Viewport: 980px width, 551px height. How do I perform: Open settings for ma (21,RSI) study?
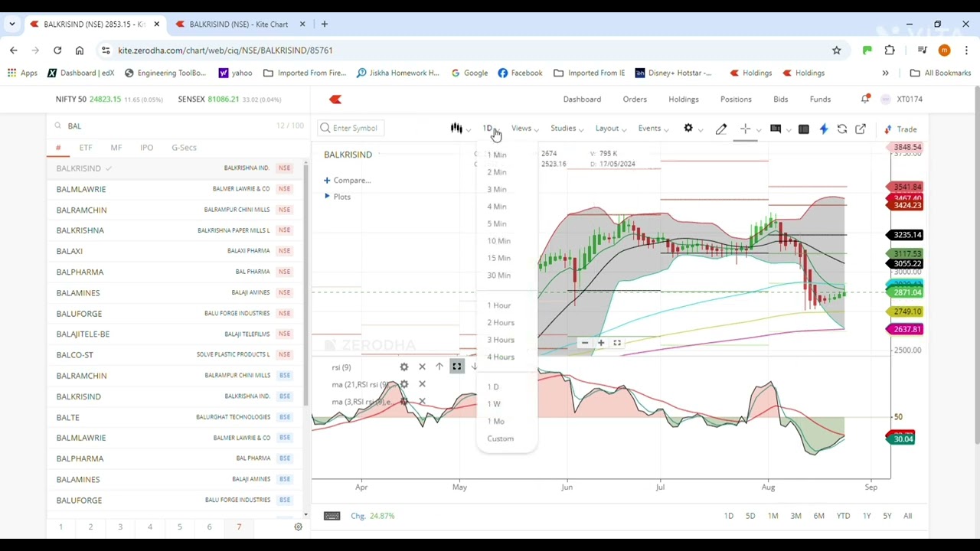[404, 384]
